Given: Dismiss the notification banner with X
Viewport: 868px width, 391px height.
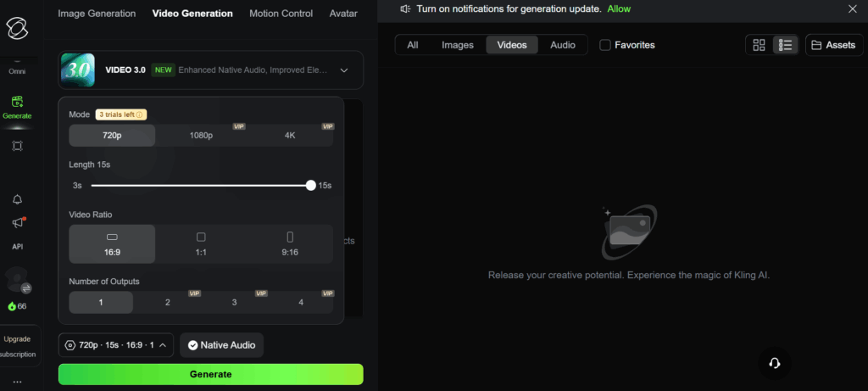Looking at the screenshot, I should [852, 8].
